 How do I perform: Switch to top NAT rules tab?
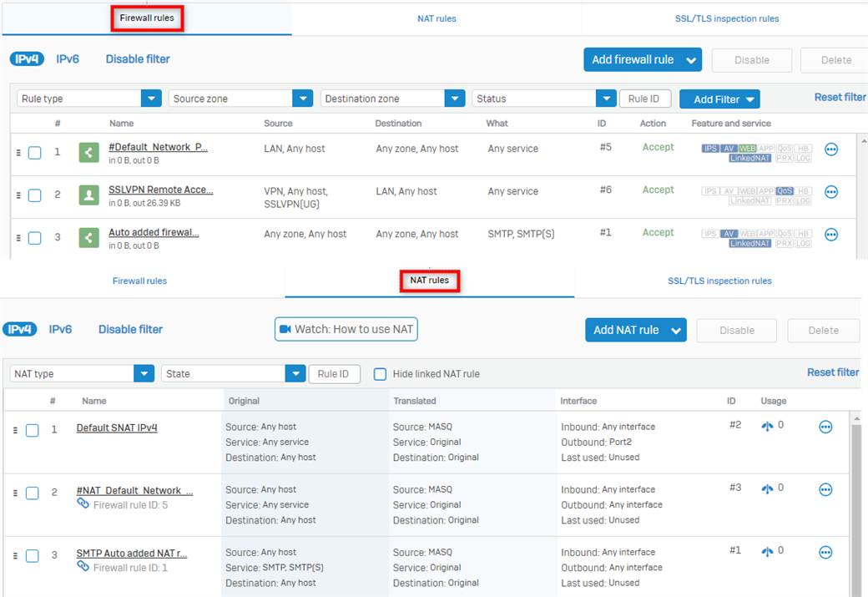point(437,19)
